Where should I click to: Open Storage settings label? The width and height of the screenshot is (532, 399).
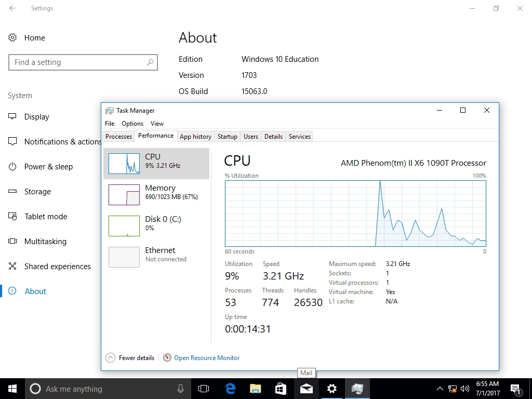(37, 192)
